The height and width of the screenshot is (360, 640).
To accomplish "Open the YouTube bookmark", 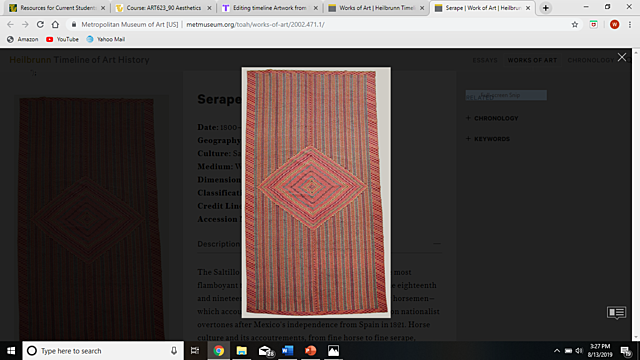I will [62, 39].
